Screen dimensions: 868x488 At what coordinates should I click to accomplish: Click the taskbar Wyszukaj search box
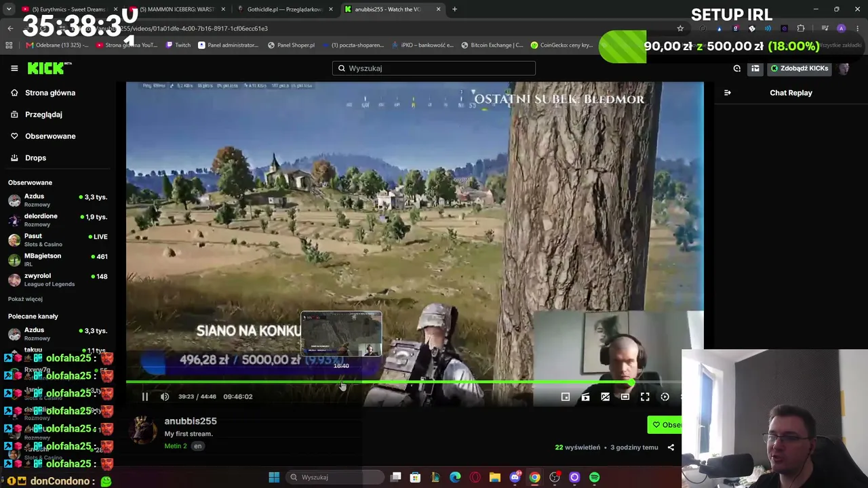tap(335, 477)
